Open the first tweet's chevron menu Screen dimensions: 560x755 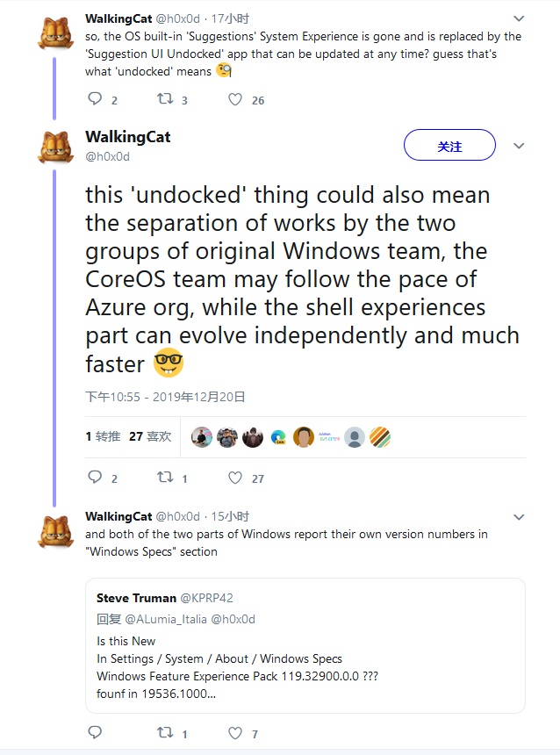[519, 18]
